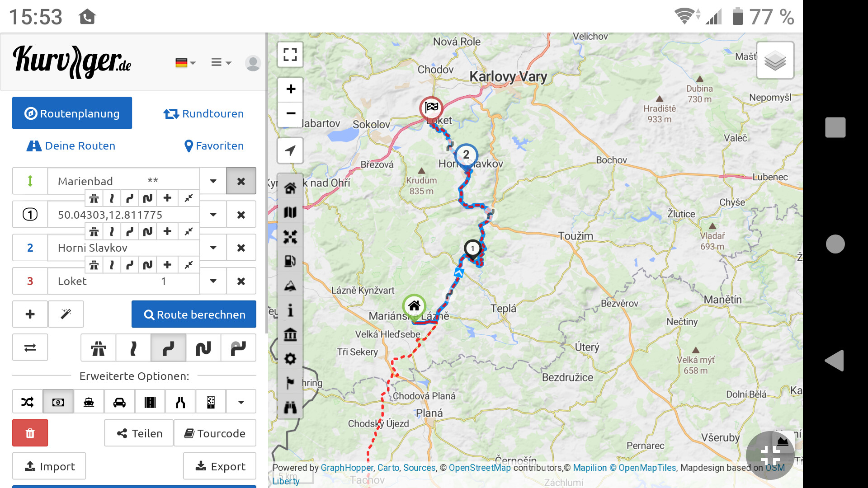Select curvy-fast mixed routing profile
The image size is (868, 488).
tap(238, 348)
